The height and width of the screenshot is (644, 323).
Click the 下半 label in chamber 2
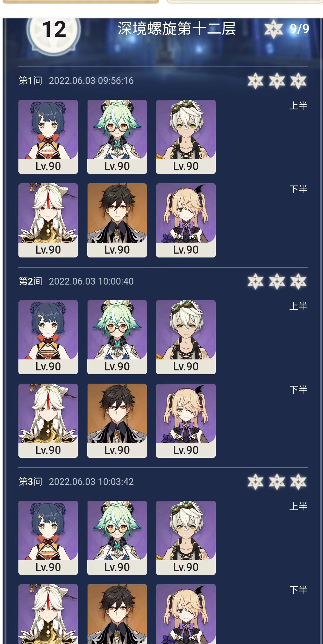(x=298, y=389)
